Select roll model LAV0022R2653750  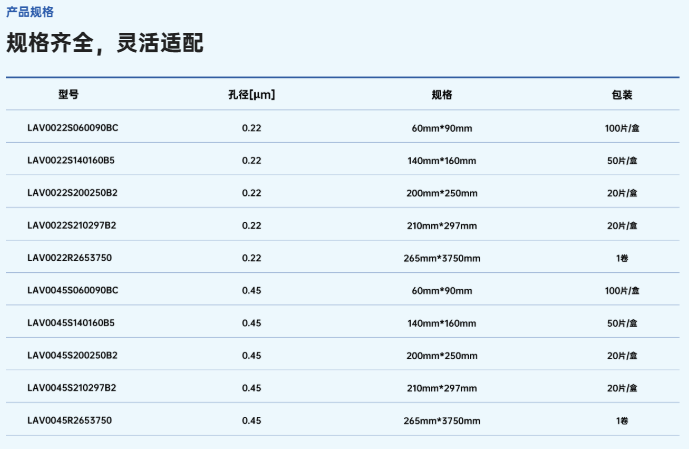tap(69, 258)
